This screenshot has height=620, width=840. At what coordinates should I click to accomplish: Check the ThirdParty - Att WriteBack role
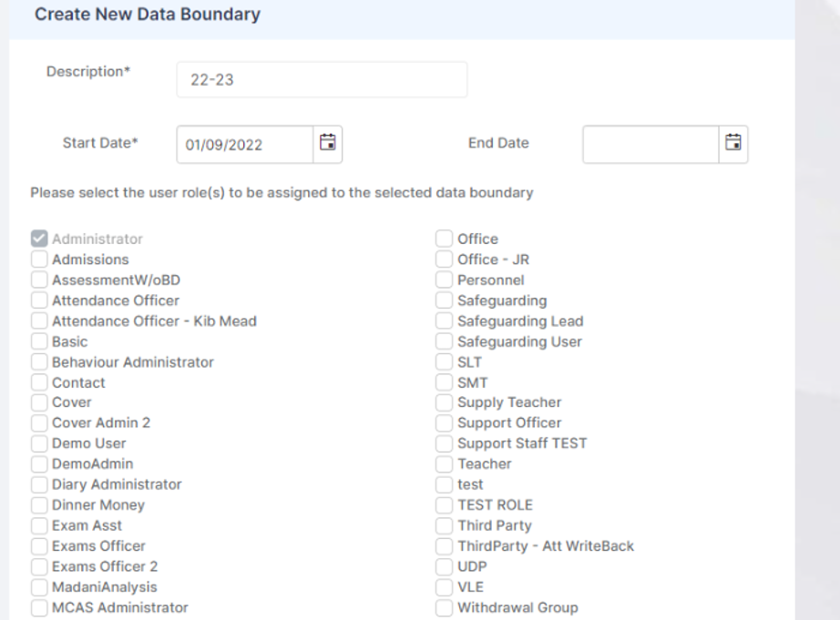(x=444, y=546)
